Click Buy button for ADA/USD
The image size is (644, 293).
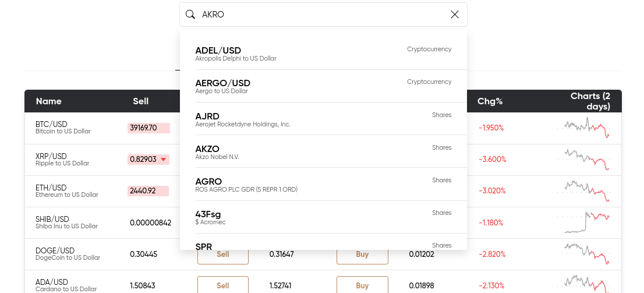coord(362,285)
